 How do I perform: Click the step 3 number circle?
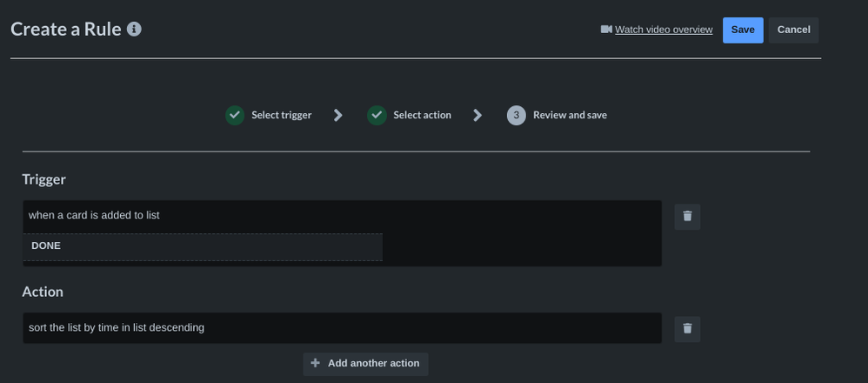pyautogui.click(x=517, y=115)
